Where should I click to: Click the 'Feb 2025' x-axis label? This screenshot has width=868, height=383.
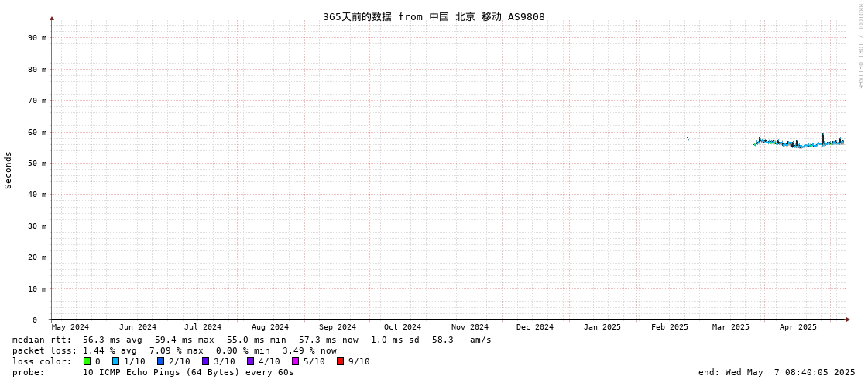point(669,327)
